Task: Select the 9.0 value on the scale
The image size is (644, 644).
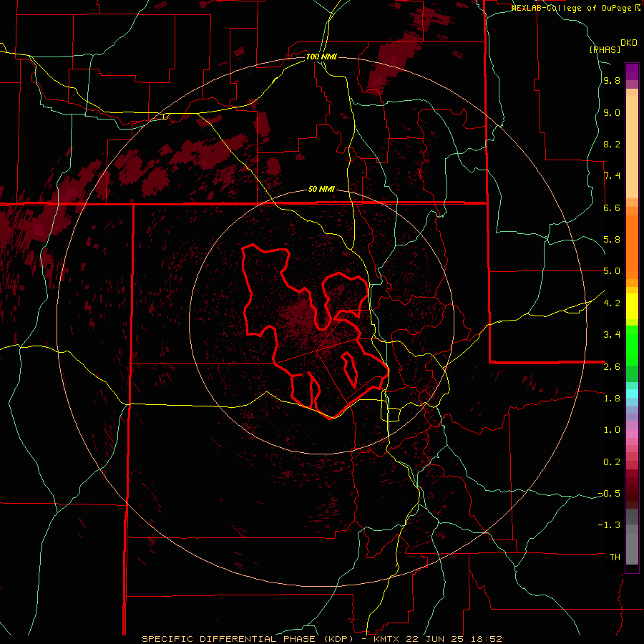Action: point(612,112)
